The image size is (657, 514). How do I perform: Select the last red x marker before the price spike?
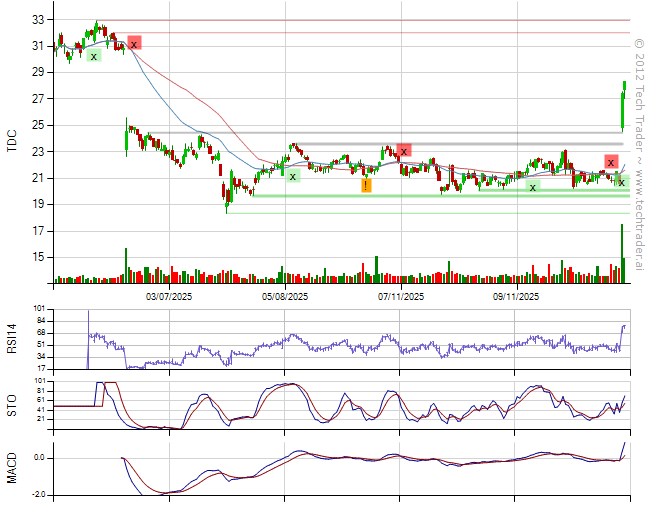611,162
